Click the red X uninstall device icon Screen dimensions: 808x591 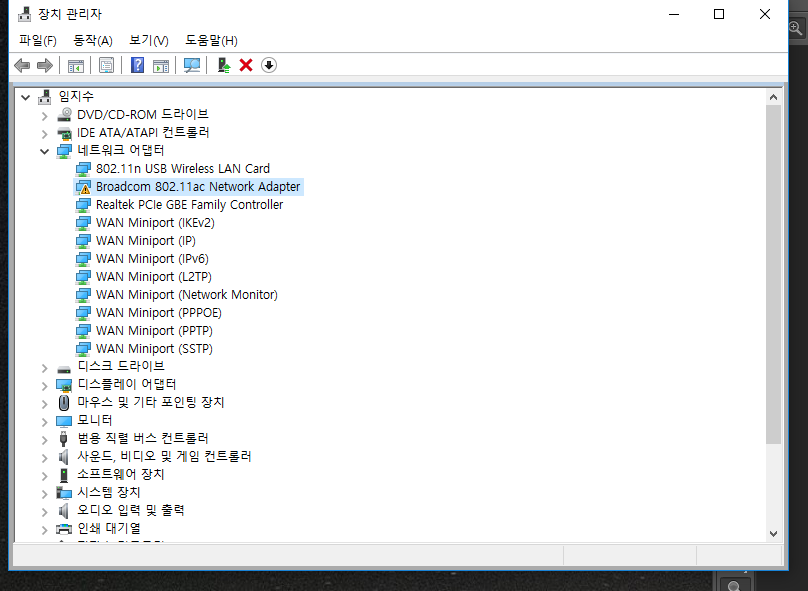(246, 65)
